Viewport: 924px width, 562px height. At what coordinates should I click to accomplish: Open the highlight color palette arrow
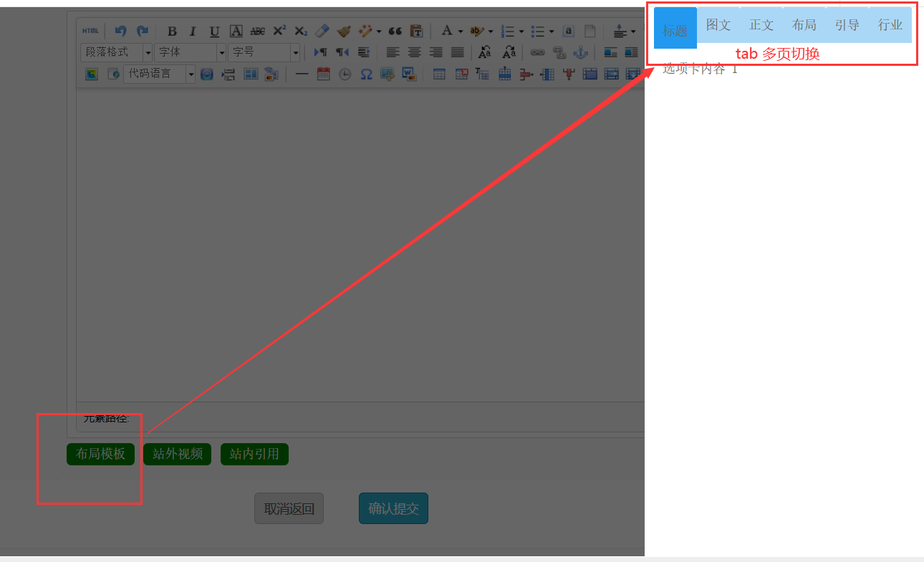tap(491, 31)
